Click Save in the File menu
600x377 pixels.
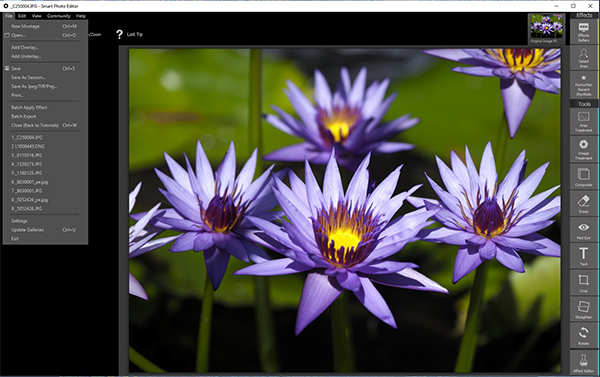(x=45, y=69)
